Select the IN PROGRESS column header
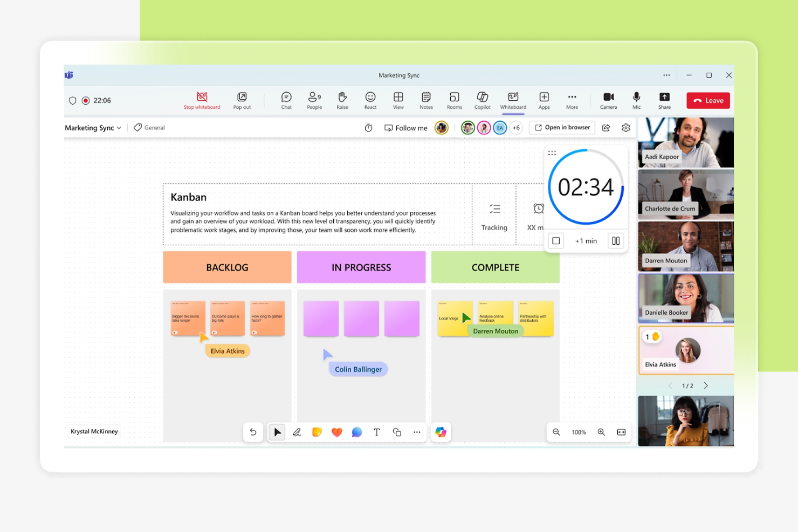Image resolution: width=798 pixels, height=532 pixels. tap(361, 267)
